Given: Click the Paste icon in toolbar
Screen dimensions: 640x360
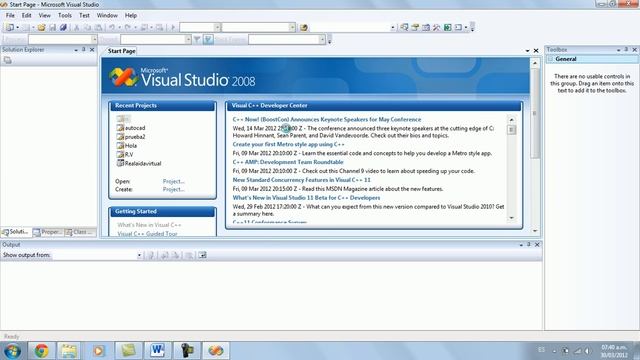Looking at the screenshot, I should click(98, 27).
